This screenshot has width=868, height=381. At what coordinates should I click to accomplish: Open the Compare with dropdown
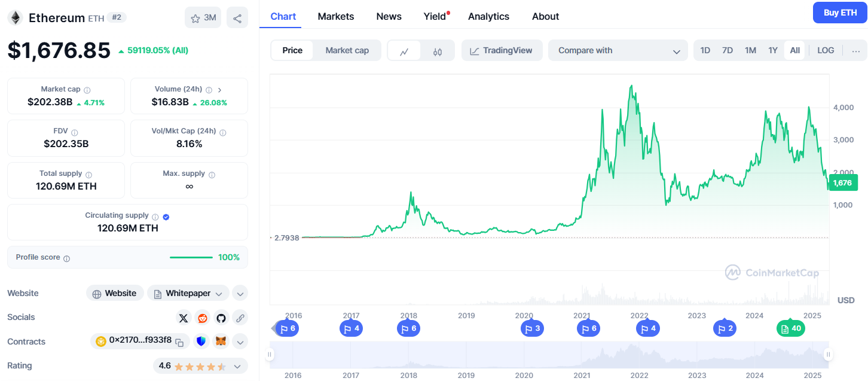point(618,50)
